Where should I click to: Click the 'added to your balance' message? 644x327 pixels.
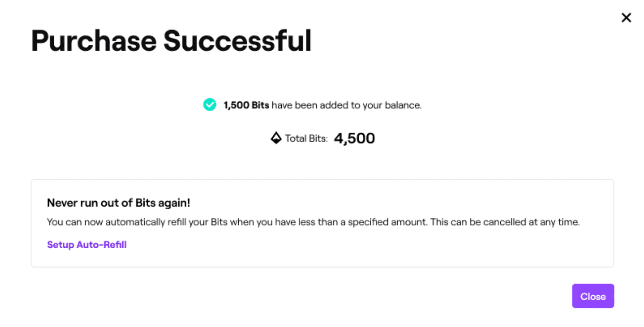pos(346,106)
